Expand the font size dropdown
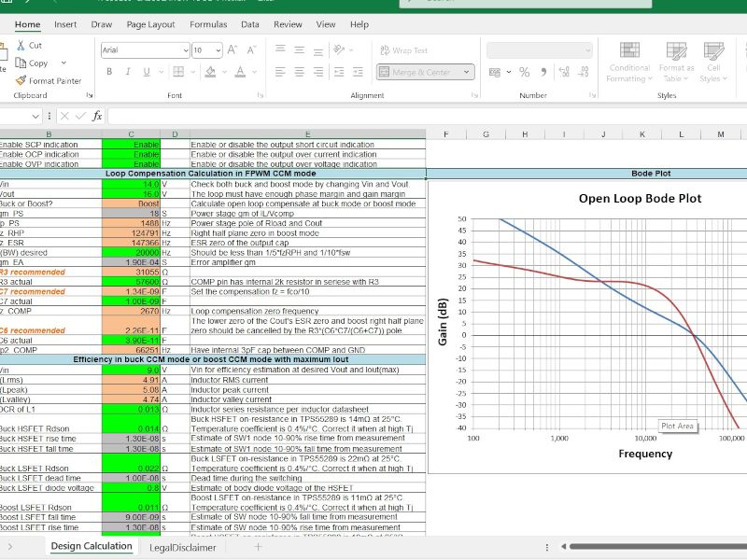 point(216,50)
